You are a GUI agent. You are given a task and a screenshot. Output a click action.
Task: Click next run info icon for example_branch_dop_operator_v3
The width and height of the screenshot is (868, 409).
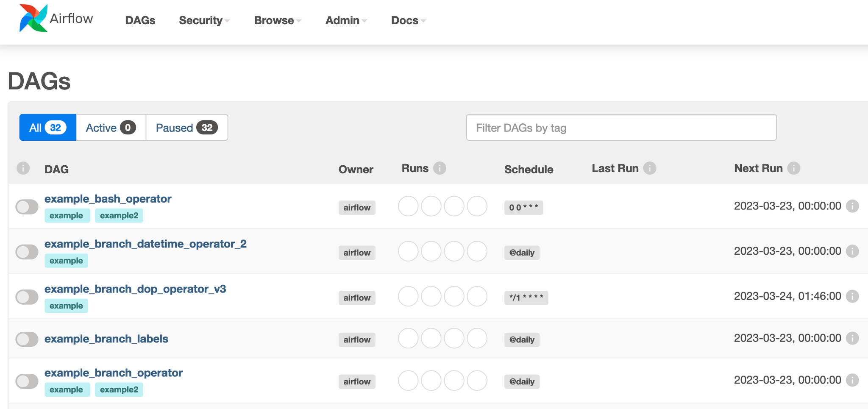coord(852,296)
